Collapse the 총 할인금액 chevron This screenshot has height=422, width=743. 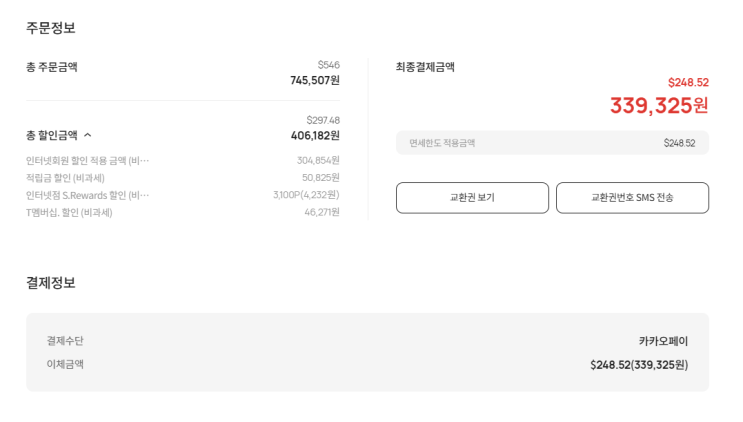[88, 135]
